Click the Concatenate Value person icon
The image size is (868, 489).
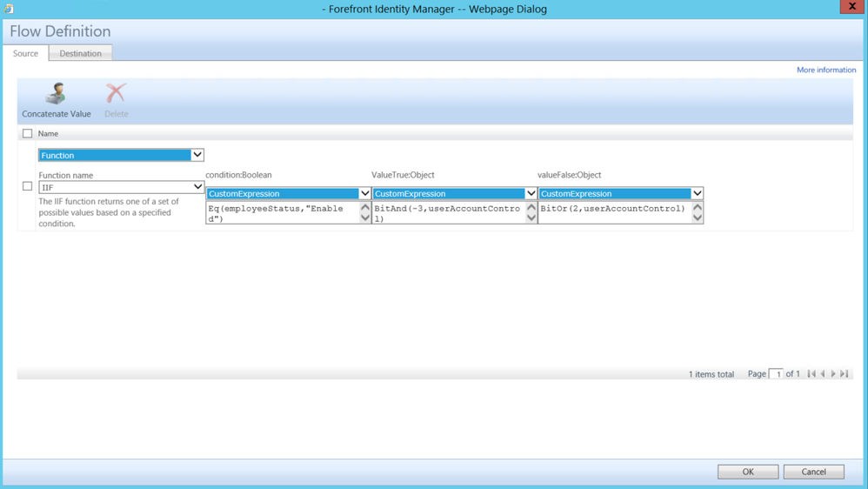(x=56, y=93)
